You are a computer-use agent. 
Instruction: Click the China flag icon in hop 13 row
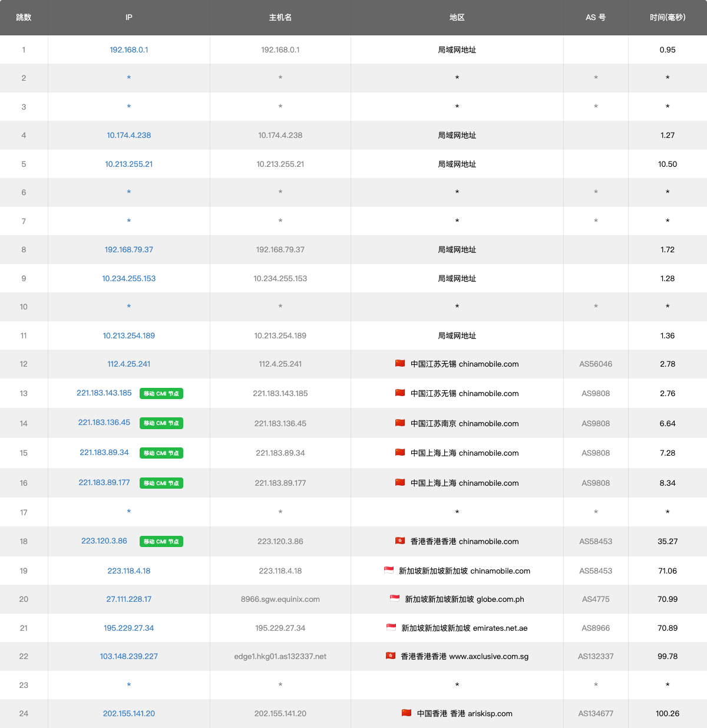[400, 393]
